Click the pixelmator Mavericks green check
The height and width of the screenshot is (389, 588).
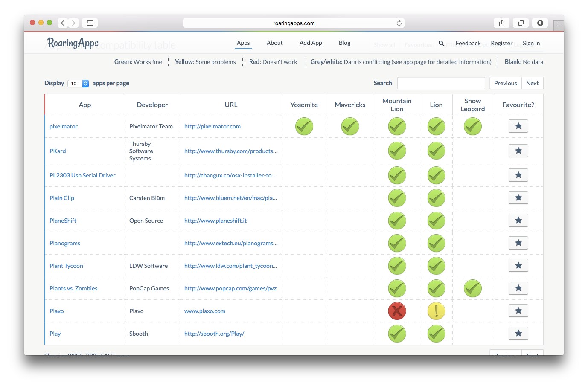(x=350, y=126)
